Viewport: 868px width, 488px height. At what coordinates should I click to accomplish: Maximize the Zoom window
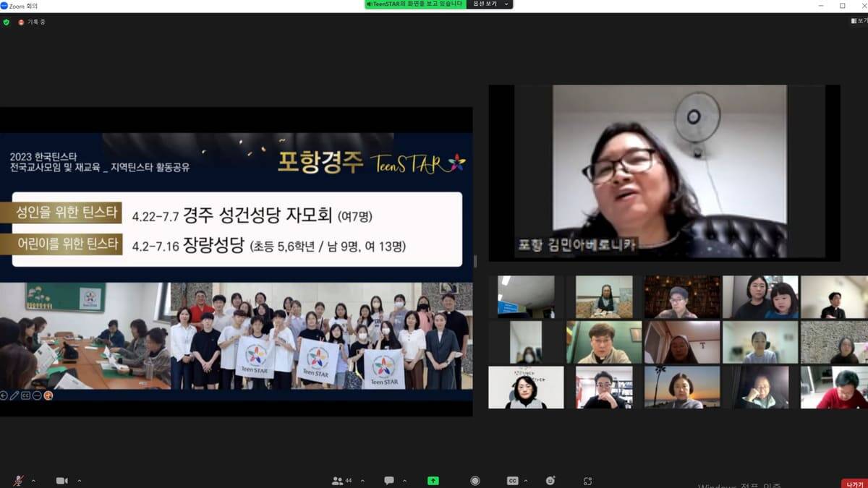[843, 5]
